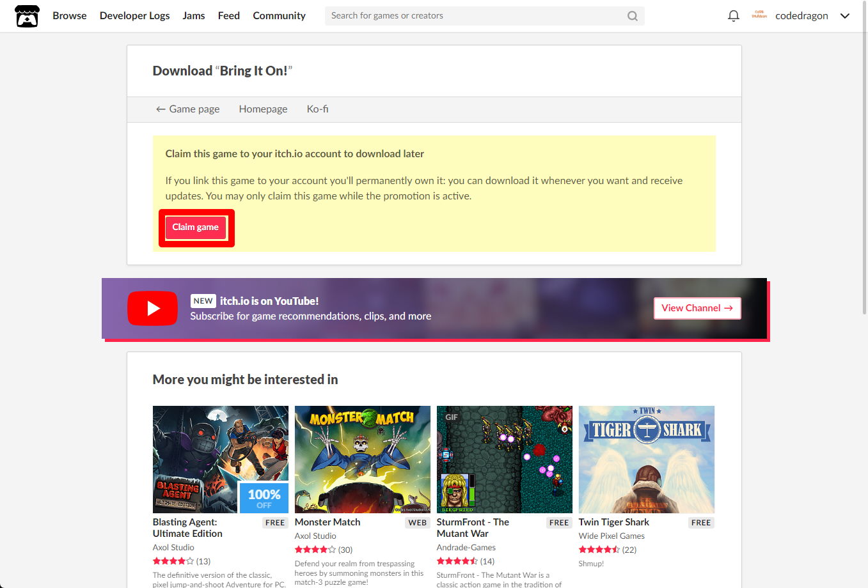
Task: Click the Monster Match star rating (30)
Action: pos(324,550)
